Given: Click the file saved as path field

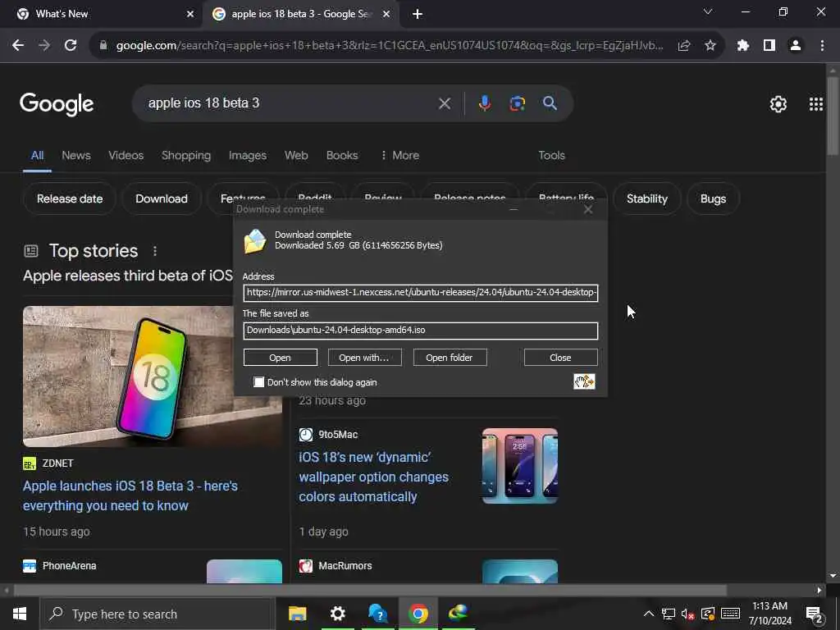Looking at the screenshot, I should [x=421, y=330].
